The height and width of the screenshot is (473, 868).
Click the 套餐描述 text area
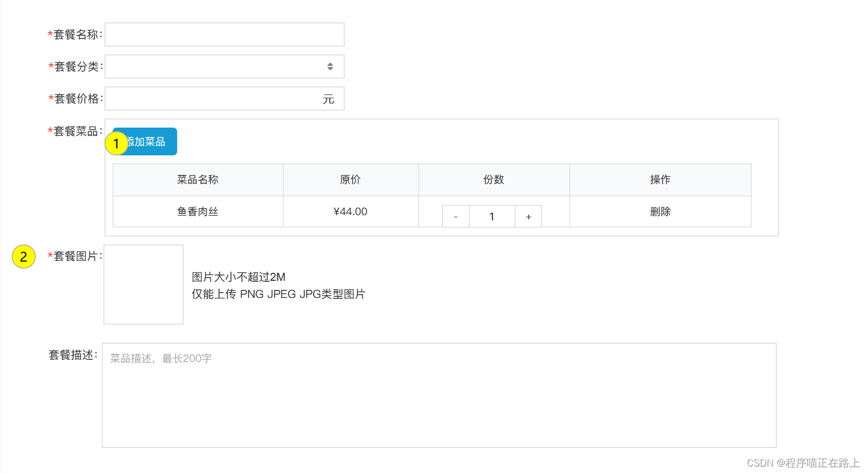(x=439, y=395)
